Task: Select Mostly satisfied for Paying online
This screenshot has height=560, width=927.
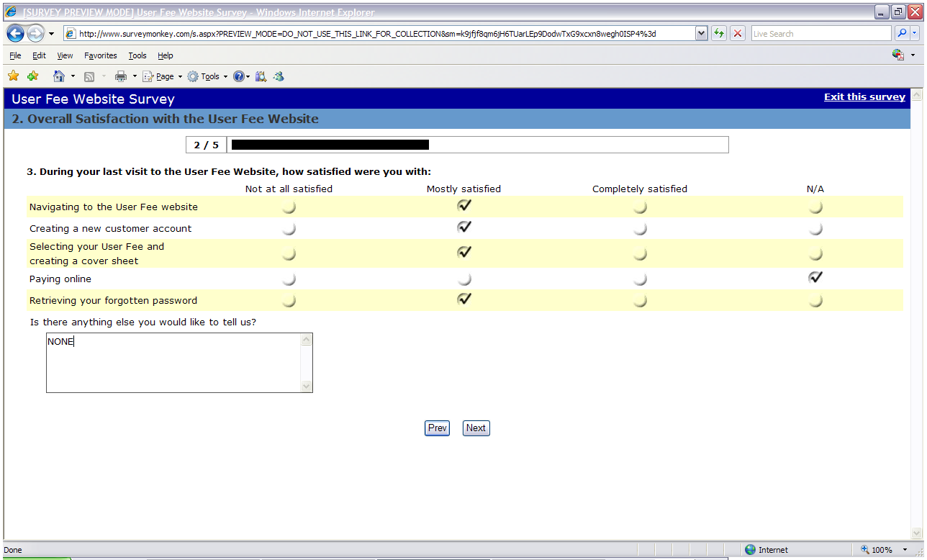Action: tap(464, 279)
